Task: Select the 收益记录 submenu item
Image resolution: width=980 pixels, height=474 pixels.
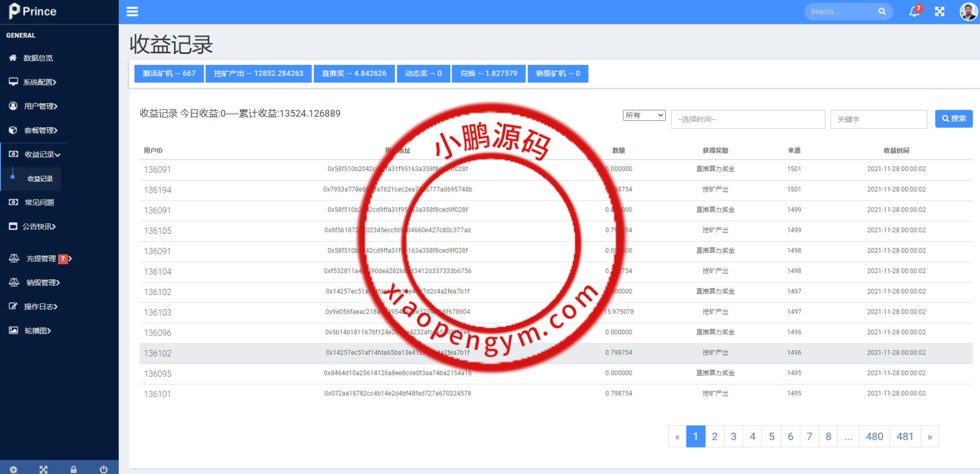Action: (x=40, y=179)
